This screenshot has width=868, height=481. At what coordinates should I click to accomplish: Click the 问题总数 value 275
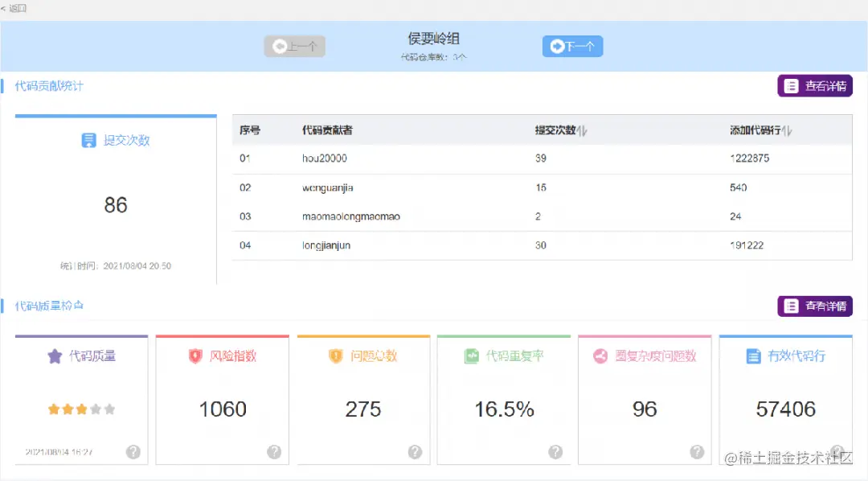click(x=363, y=409)
